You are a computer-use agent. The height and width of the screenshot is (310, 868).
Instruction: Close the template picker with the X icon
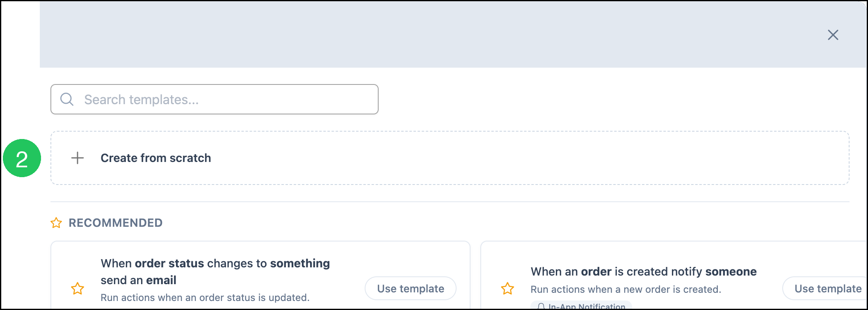(833, 35)
